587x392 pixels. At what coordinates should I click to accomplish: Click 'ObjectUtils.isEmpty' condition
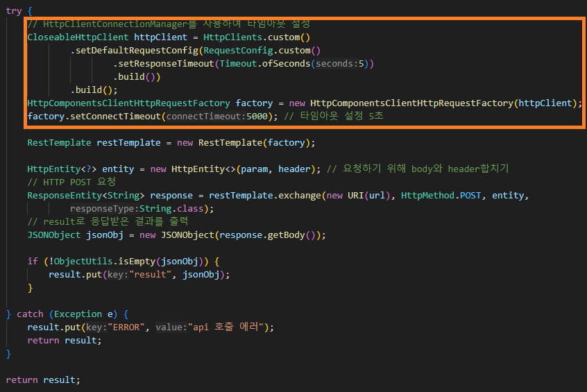pyautogui.click(x=105, y=262)
